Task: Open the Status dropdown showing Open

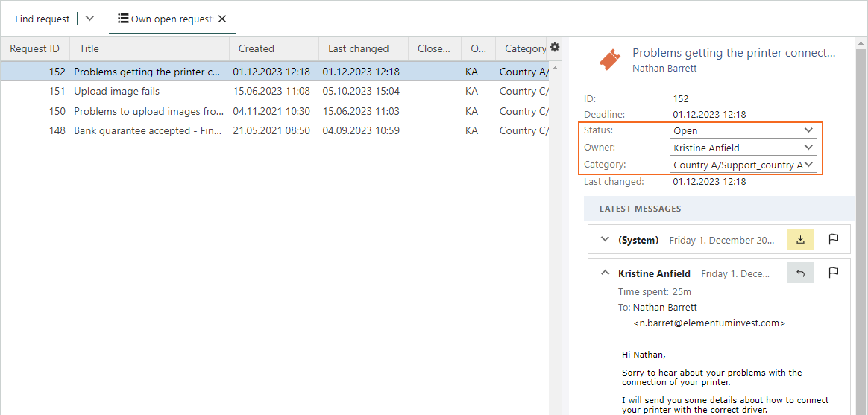Action: pos(743,131)
